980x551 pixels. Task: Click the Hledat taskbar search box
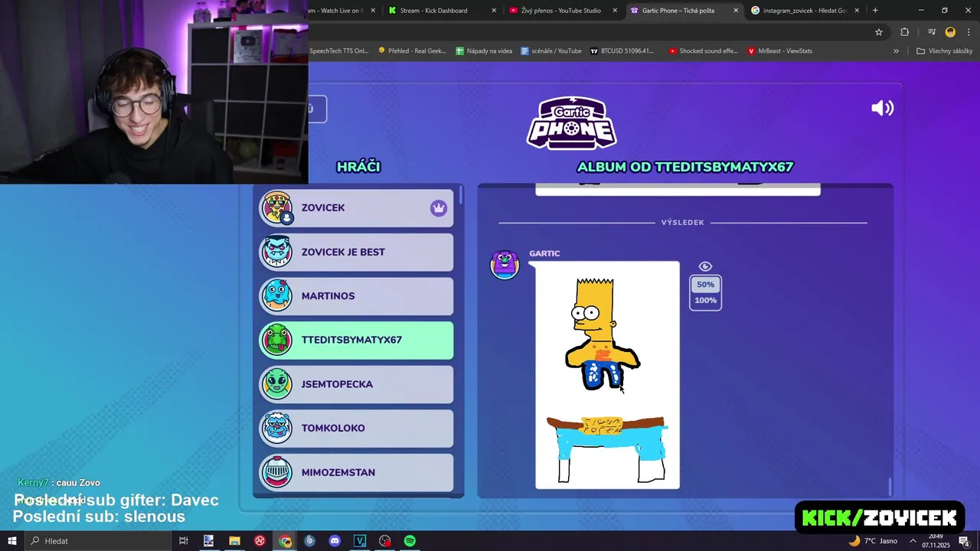pyautogui.click(x=98, y=541)
